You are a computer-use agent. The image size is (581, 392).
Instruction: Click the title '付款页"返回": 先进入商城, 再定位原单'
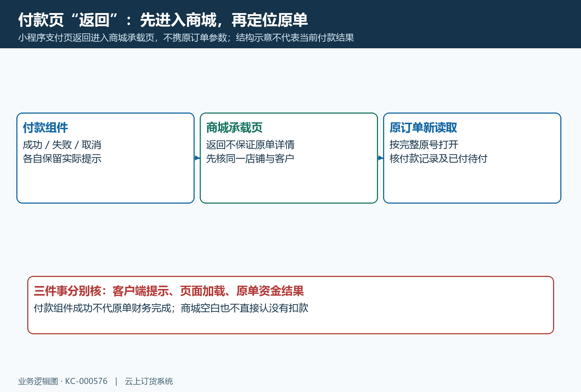[163, 20]
